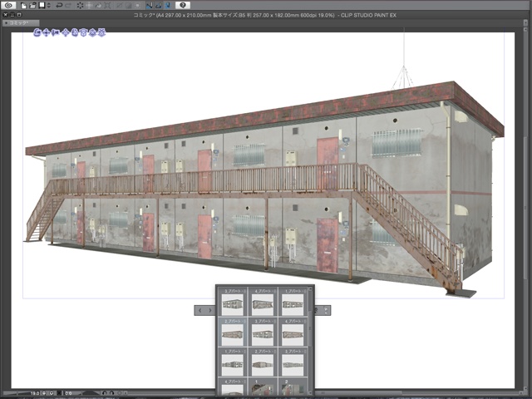532x399 pixels.
Task: Select the コミック document tab
Action: [x=21, y=23]
